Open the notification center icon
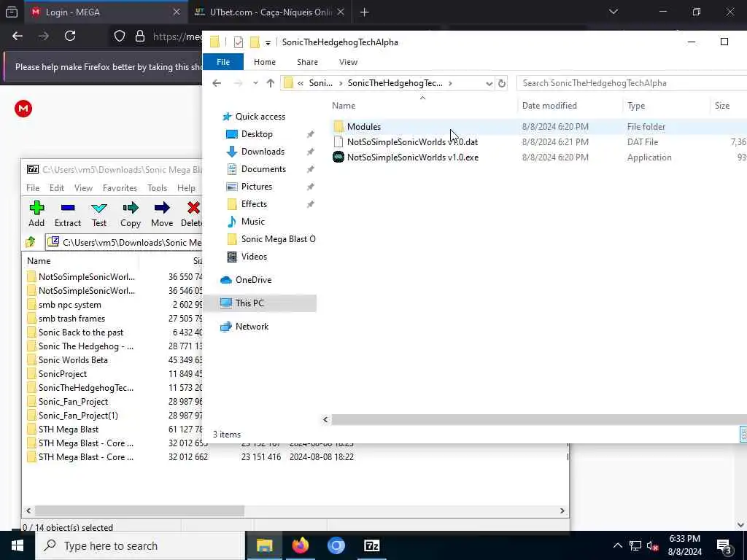The image size is (747, 560). (x=724, y=545)
